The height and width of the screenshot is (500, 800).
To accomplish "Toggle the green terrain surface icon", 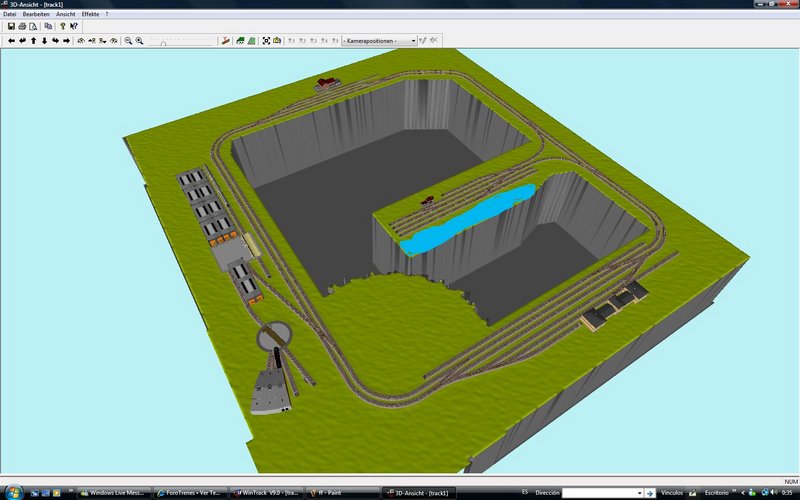I will pyautogui.click(x=240, y=40).
